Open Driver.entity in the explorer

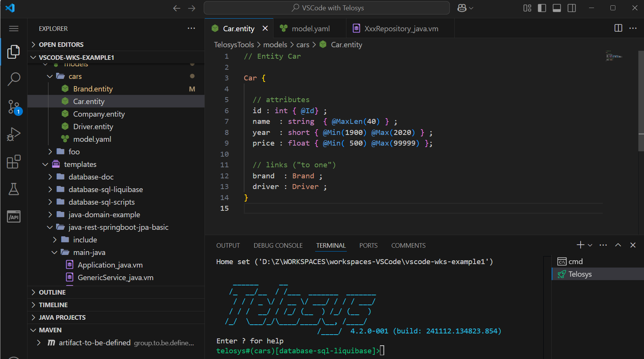click(93, 127)
